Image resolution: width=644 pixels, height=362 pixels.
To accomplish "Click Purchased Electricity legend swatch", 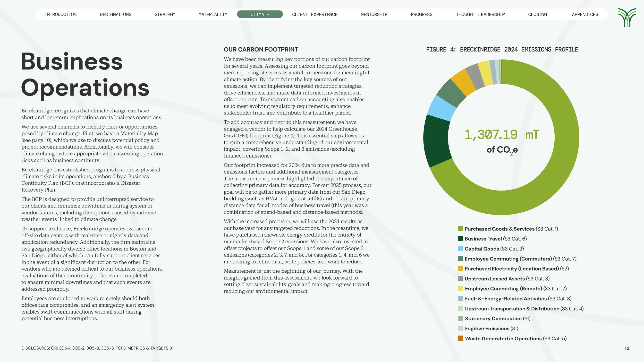I will click(x=460, y=269).
